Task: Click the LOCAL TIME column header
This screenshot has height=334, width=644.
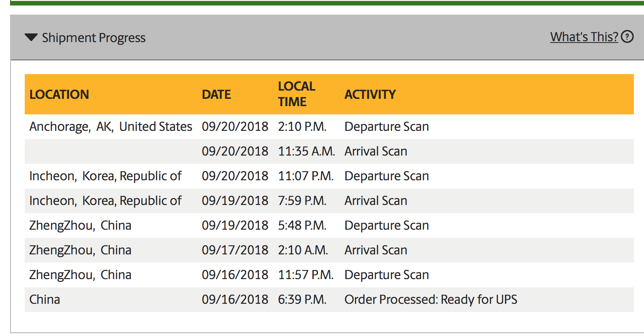Action: [296, 94]
